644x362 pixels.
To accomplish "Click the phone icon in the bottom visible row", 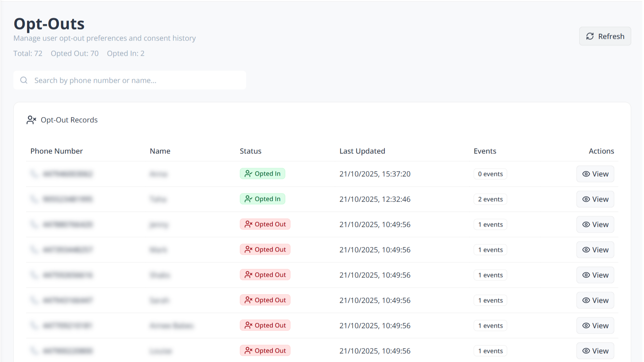I will tap(34, 351).
